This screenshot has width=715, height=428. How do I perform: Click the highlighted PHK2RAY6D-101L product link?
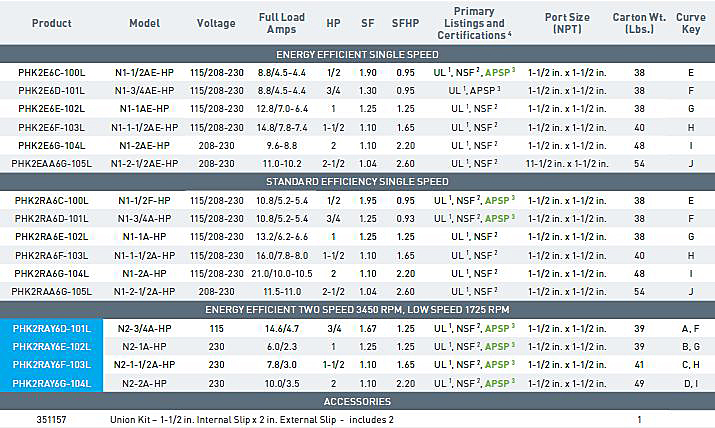53,328
